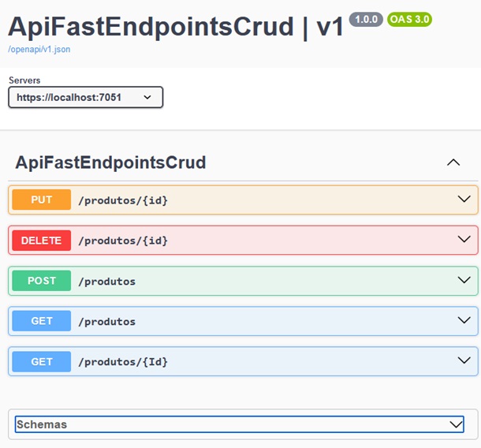Screen dimensions: 481x448
Task: Click the orange PUT method badge
Action: pos(41,200)
